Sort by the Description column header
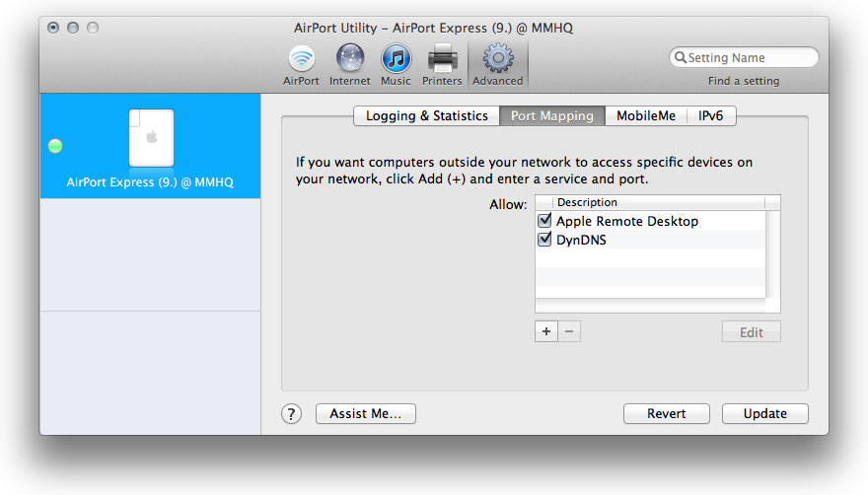 point(658,202)
